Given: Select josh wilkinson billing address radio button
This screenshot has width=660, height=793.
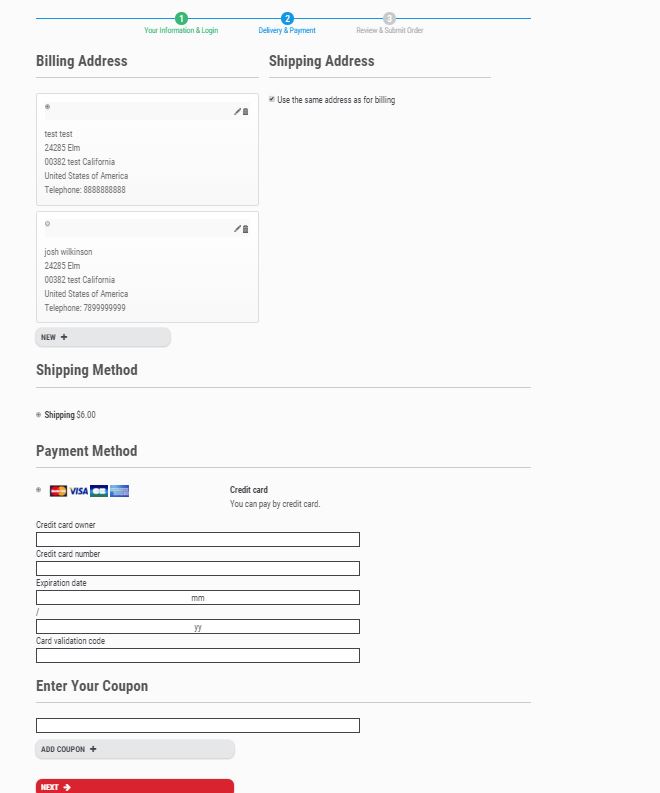Looking at the screenshot, I should [47, 223].
